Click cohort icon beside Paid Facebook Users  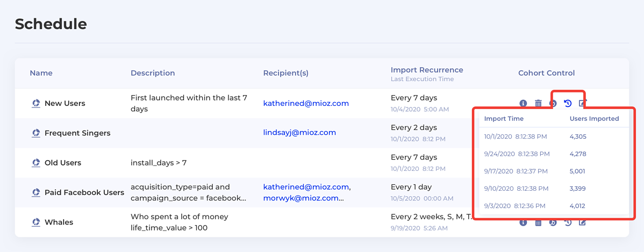(36, 192)
